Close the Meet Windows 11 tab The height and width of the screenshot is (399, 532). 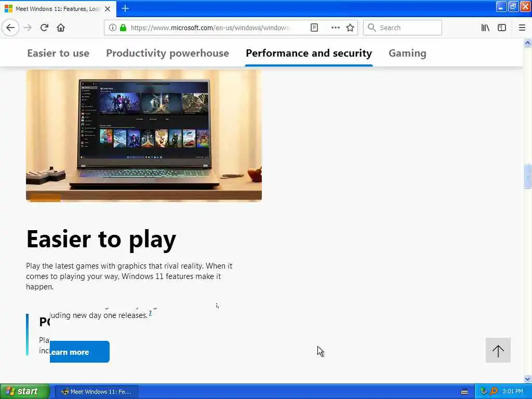point(108,9)
